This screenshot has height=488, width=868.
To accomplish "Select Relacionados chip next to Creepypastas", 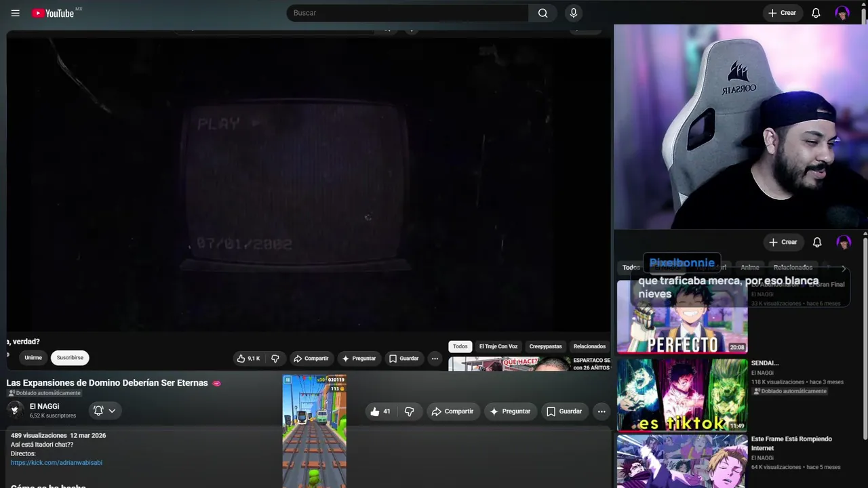I will pos(589,346).
